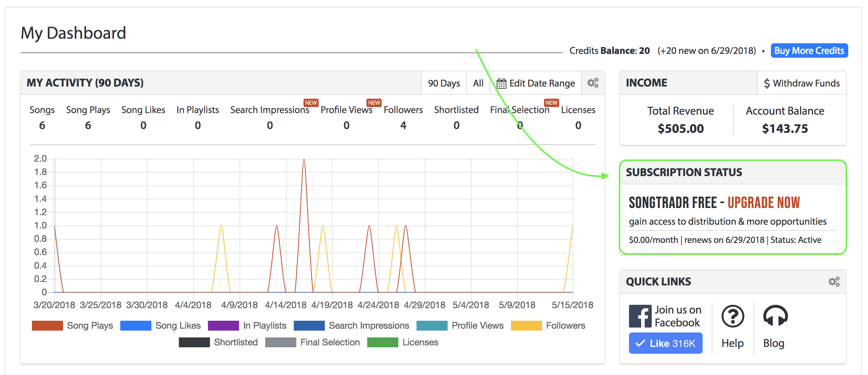The image size is (868, 375).
Task: Click the Followers legend label
Action: (x=566, y=326)
